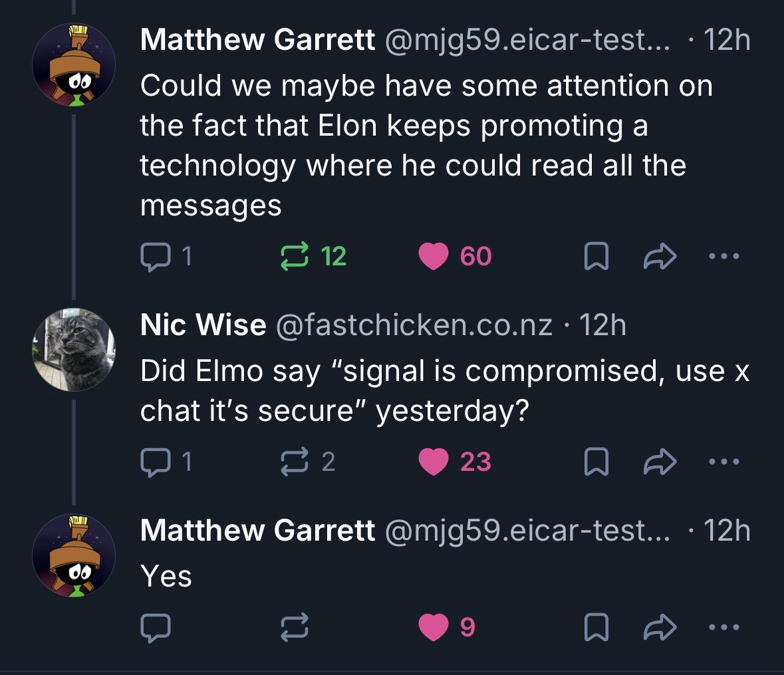Open more options on Nic Wise's post
The height and width of the screenshot is (675, 784).
(x=722, y=462)
